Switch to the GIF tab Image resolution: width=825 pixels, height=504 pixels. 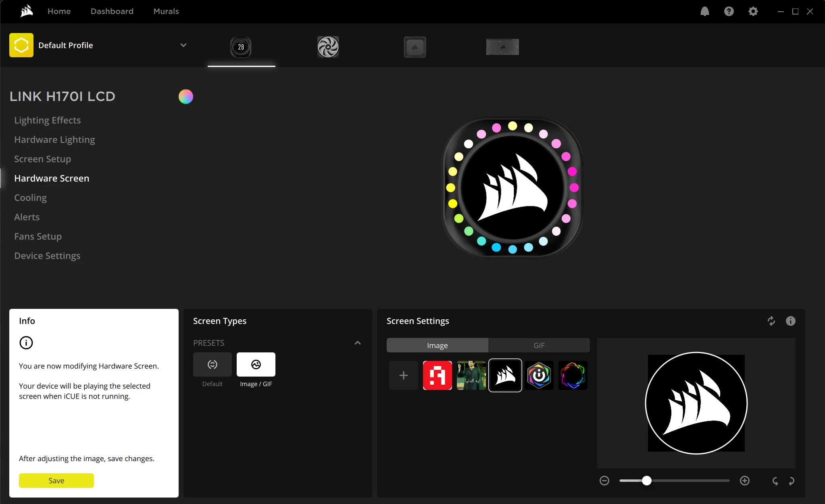tap(539, 346)
